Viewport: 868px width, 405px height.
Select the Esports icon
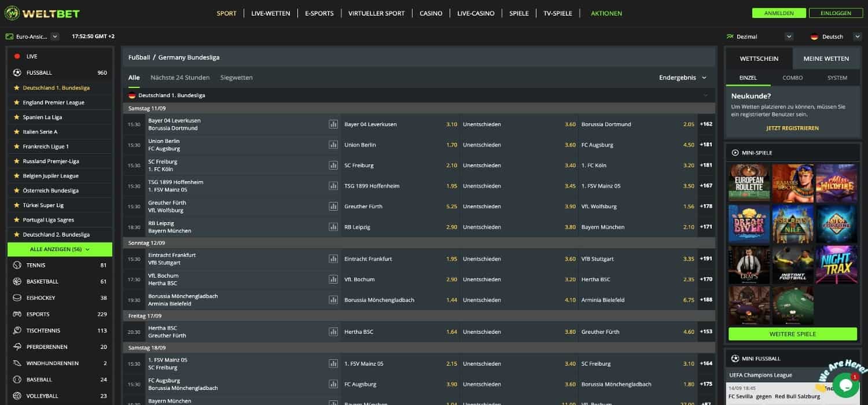[17, 314]
